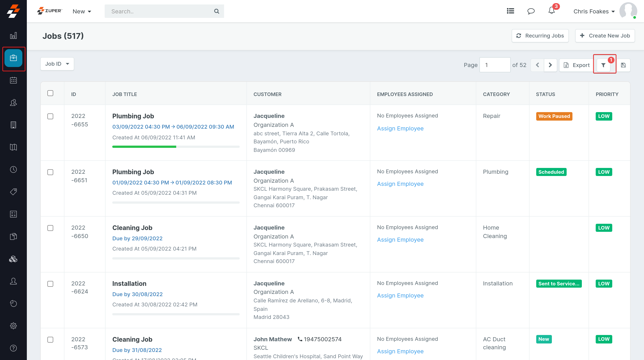Open notifications bell icon

(x=551, y=11)
